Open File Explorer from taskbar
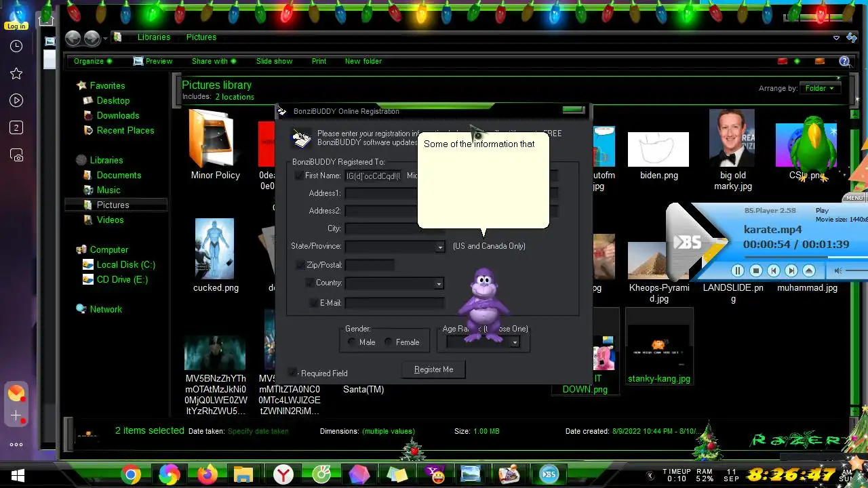 click(x=243, y=474)
